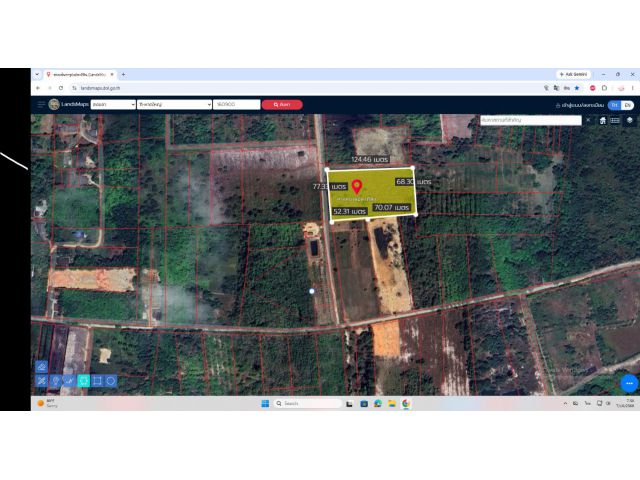Go back in browser history
The image size is (640, 480).
tap(38, 88)
